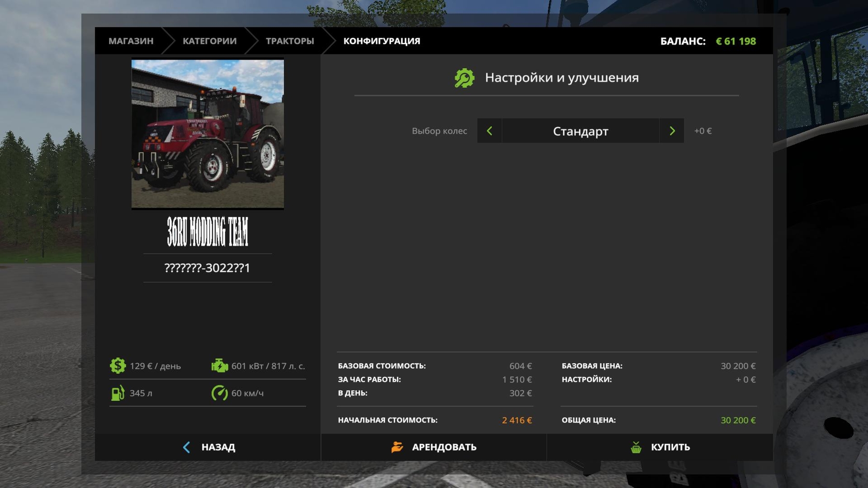The height and width of the screenshot is (488, 868).
Task: Click the wrench gear settings icon
Action: 464,78
